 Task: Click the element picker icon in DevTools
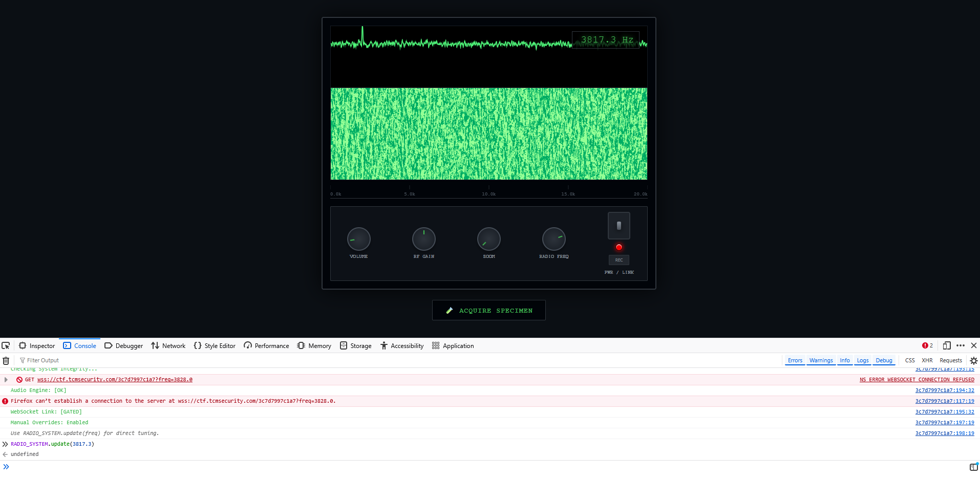coord(6,346)
